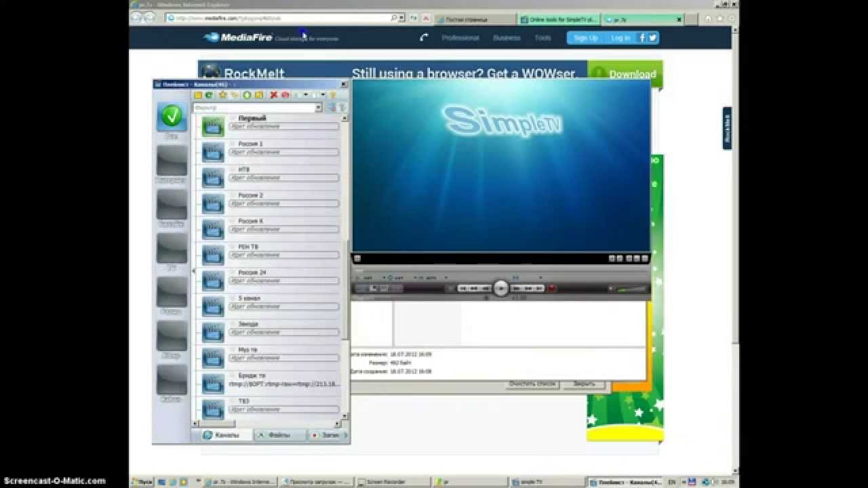
Task: Open the Screen Recorder taskbar item
Action: tap(394, 482)
